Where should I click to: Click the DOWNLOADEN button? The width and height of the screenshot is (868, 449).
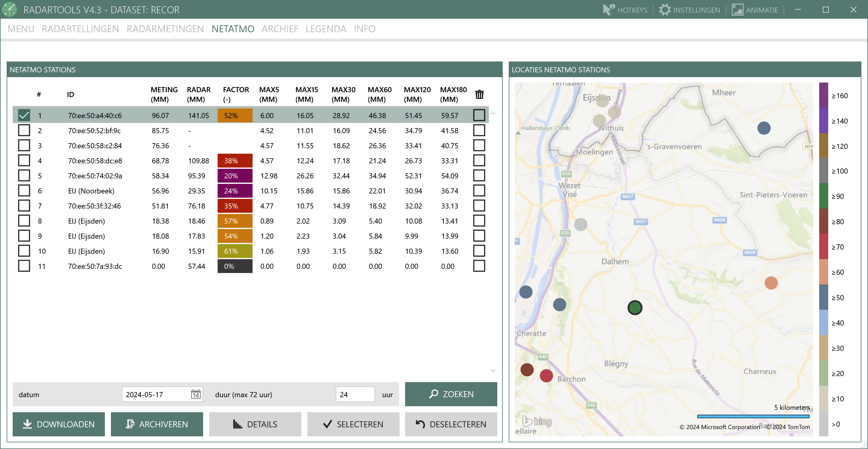(59, 424)
